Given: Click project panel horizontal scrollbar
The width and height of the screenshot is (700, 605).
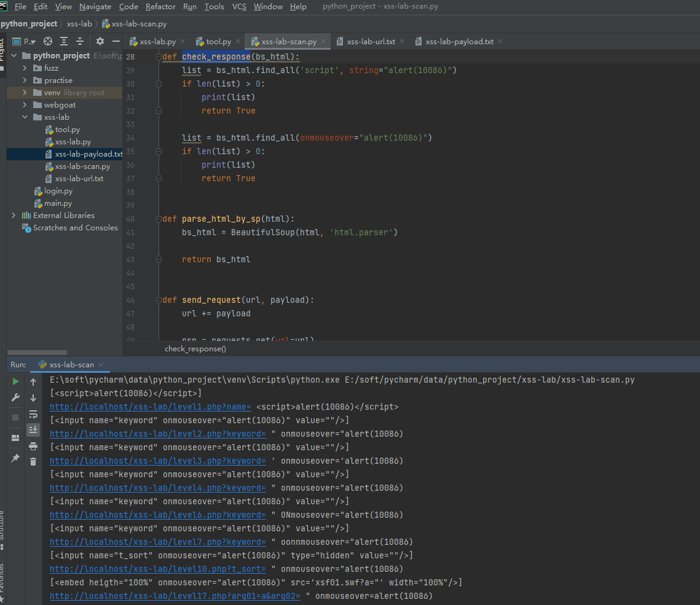Looking at the screenshot, I should click(37, 353).
